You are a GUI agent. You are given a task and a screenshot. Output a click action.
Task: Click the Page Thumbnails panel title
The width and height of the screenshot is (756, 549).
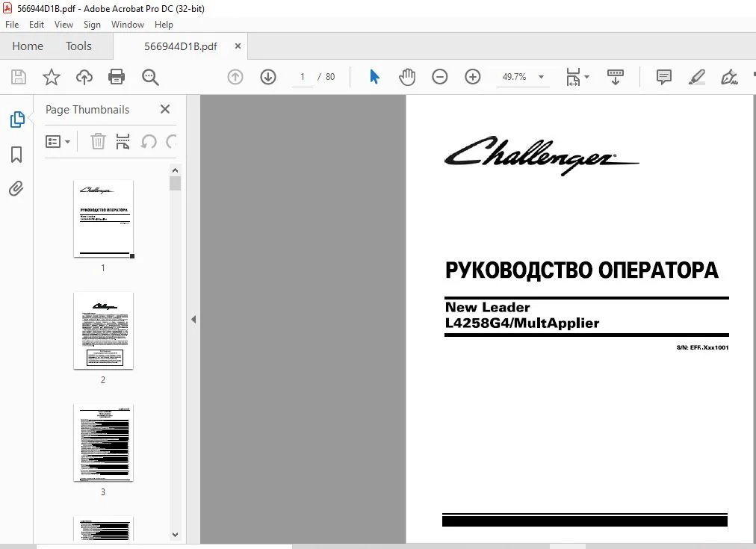coord(87,110)
